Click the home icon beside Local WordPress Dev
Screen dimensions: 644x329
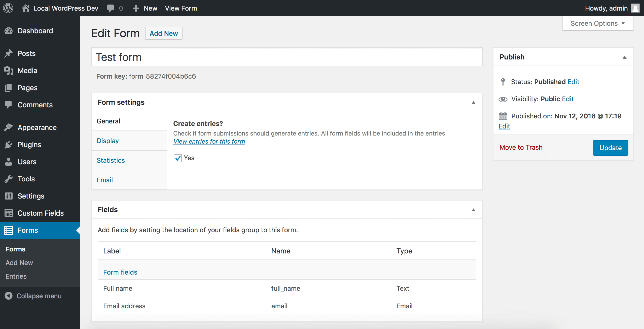point(25,8)
